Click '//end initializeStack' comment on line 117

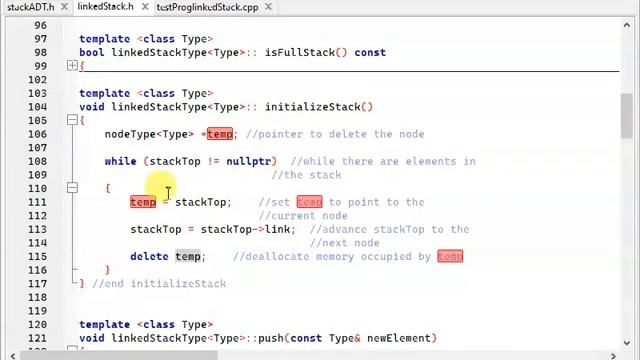point(159,283)
